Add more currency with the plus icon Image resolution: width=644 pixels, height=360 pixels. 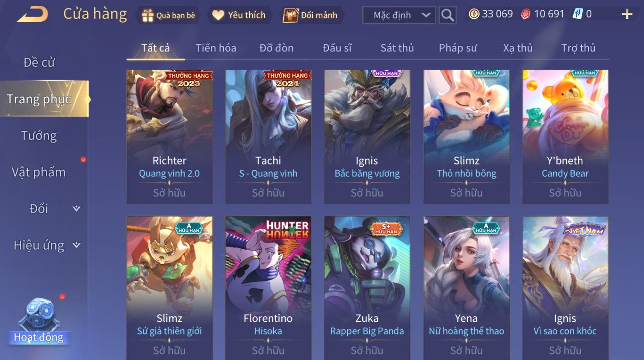(627, 14)
